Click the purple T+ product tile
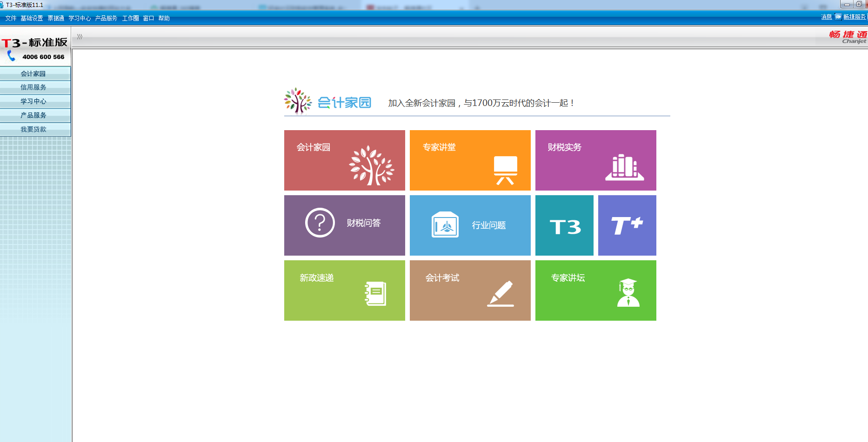 [627, 225]
